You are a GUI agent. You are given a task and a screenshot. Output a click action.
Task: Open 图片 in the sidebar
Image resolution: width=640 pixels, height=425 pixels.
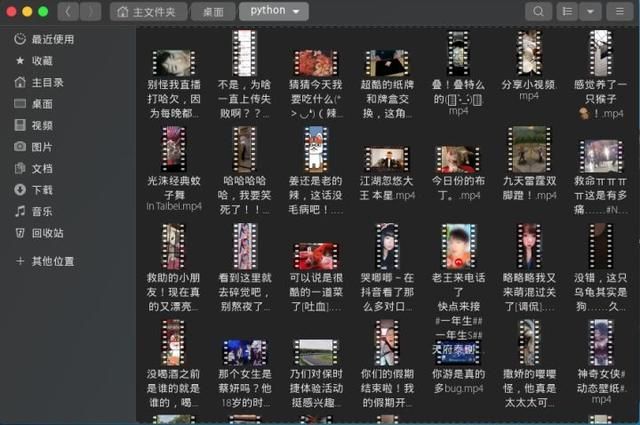(x=42, y=147)
